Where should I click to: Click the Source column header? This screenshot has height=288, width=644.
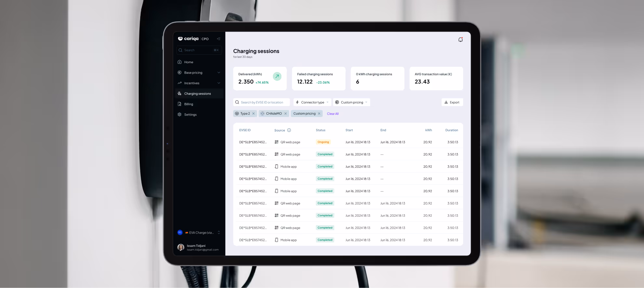tap(279, 130)
